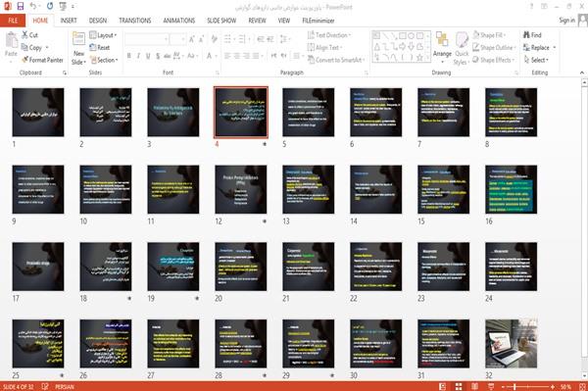Click the Redo icon in quick access toolbar

(50, 7)
